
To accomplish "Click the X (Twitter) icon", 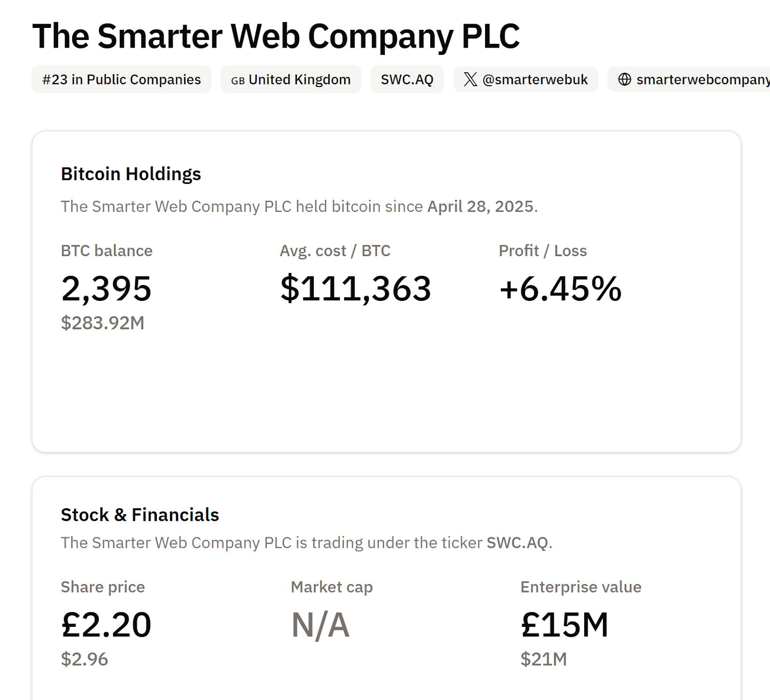I will (470, 79).
